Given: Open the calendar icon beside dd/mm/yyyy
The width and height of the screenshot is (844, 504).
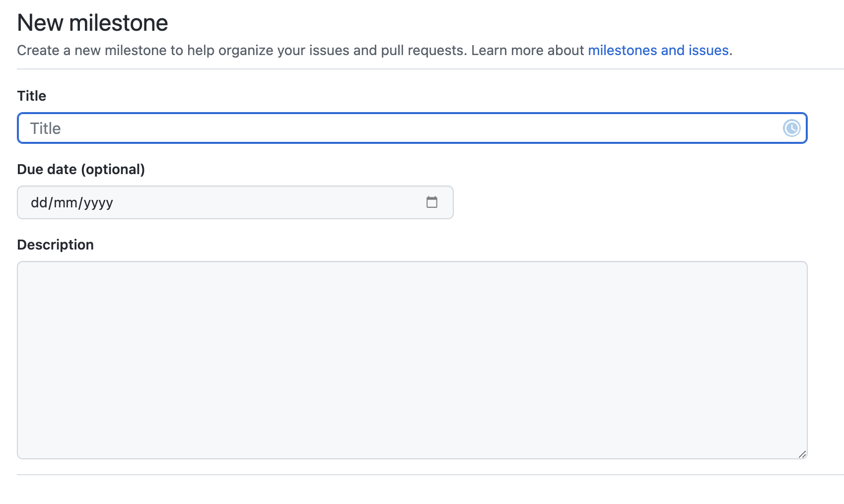Looking at the screenshot, I should pos(432,202).
